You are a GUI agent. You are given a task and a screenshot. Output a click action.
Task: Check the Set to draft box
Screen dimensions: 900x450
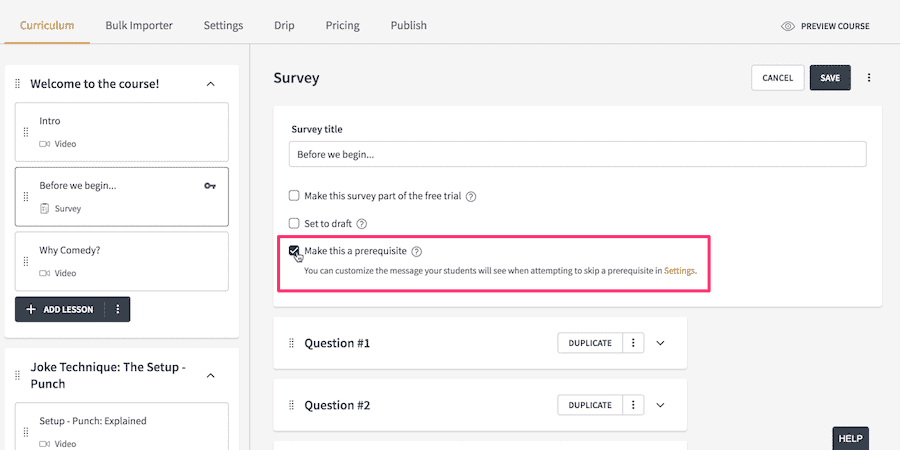294,223
